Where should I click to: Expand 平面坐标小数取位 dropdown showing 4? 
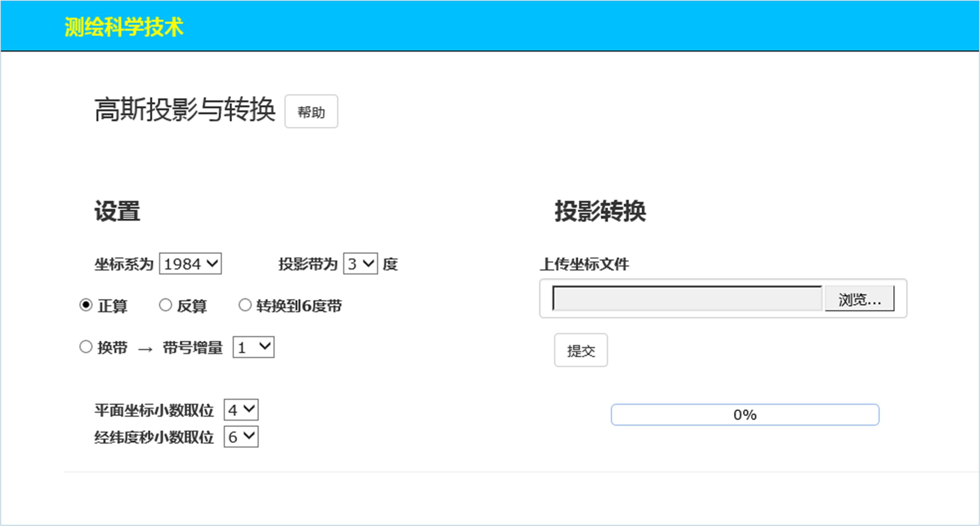coord(241,410)
